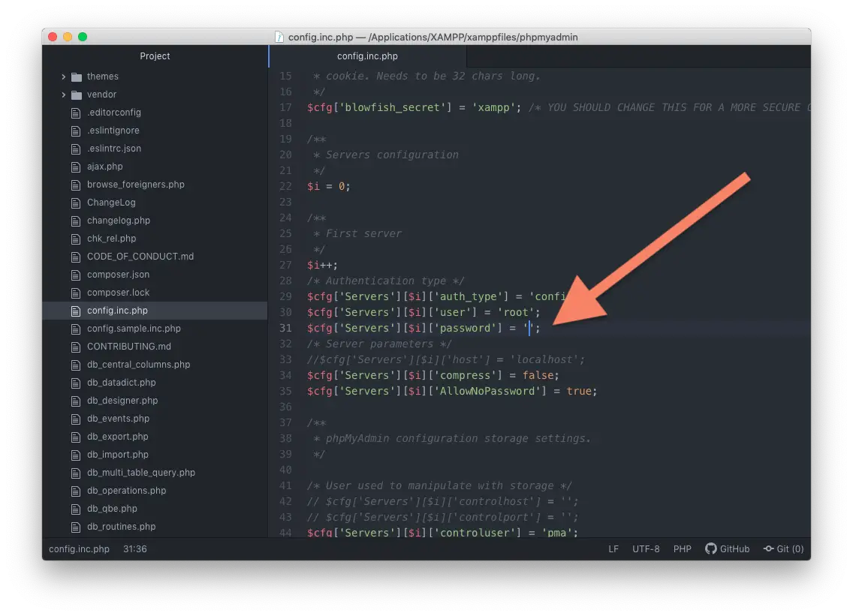Image resolution: width=853 pixels, height=616 pixels.
Task: Click config.inc.php file path in status bar
Action: (79, 549)
